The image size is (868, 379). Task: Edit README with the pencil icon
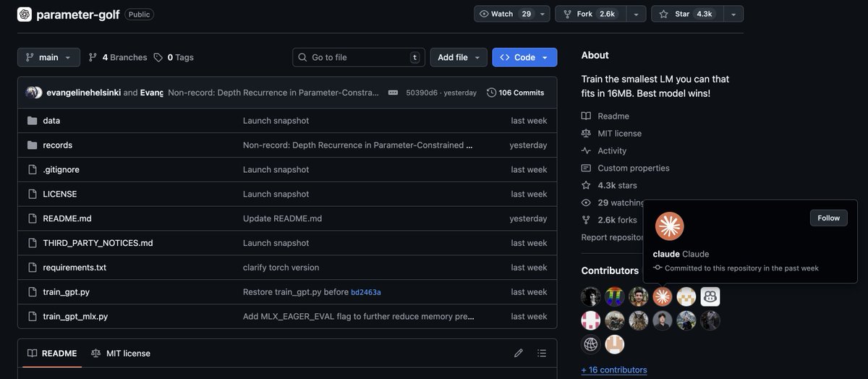pyautogui.click(x=519, y=354)
